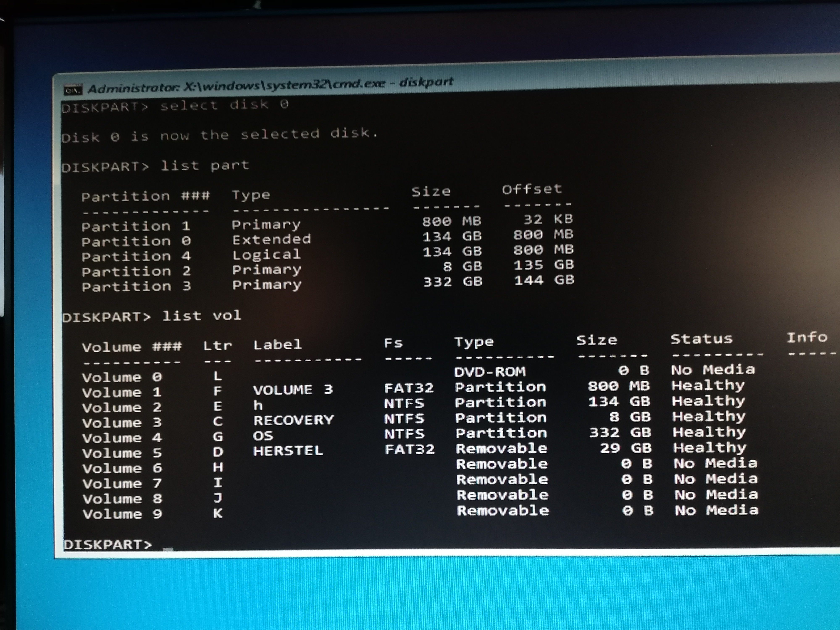Click the 'list part' command text

[205, 165]
